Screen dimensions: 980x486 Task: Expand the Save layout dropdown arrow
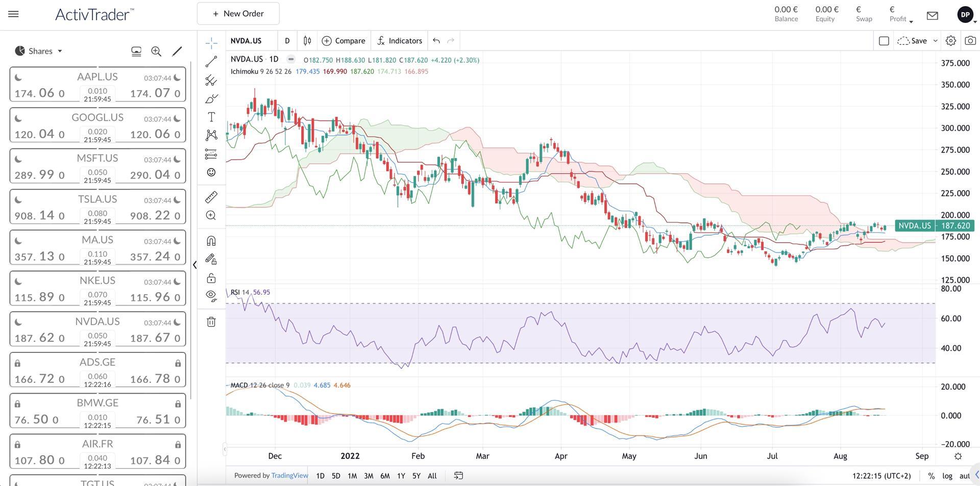tap(935, 41)
